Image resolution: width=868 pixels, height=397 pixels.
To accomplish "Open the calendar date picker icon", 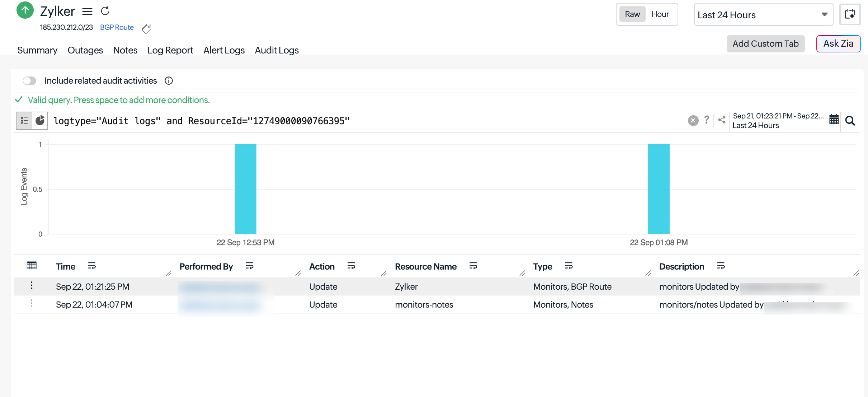I will click(834, 120).
